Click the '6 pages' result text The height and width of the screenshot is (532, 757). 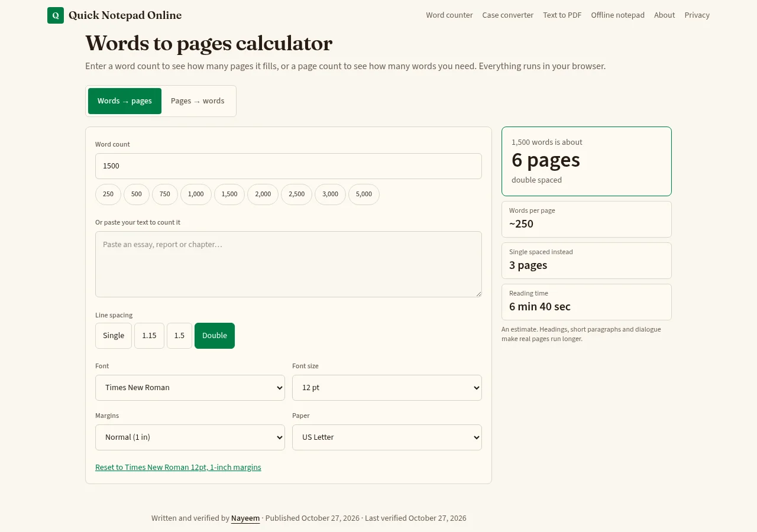pyautogui.click(x=546, y=160)
